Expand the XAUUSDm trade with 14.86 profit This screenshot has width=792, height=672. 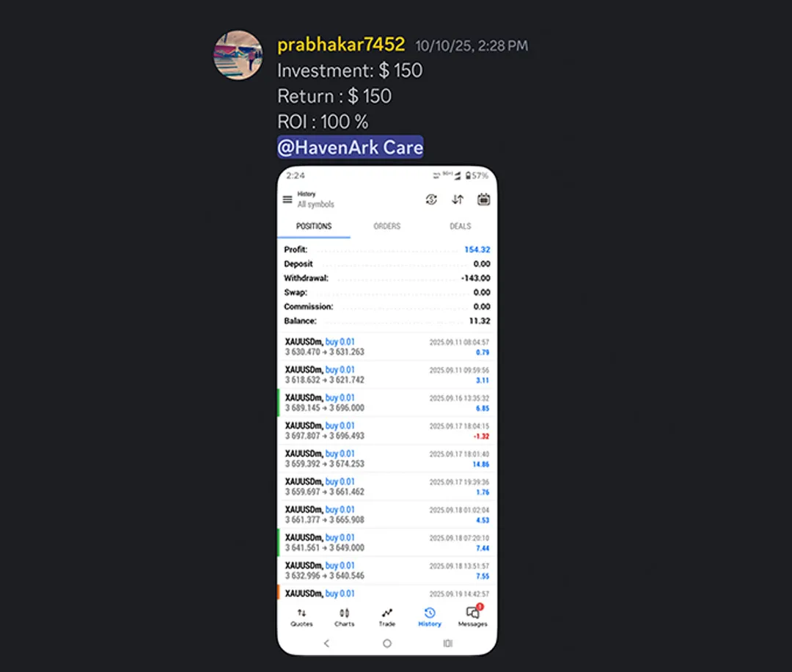click(387, 459)
